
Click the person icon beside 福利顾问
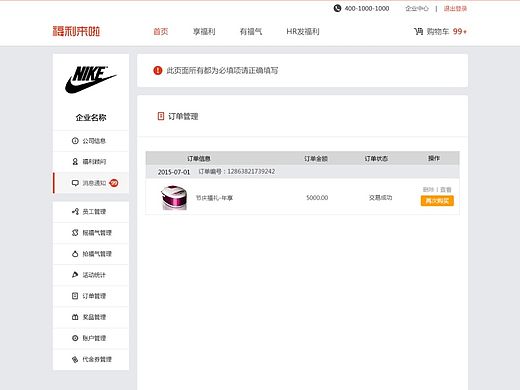pyautogui.click(x=75, y=162)
